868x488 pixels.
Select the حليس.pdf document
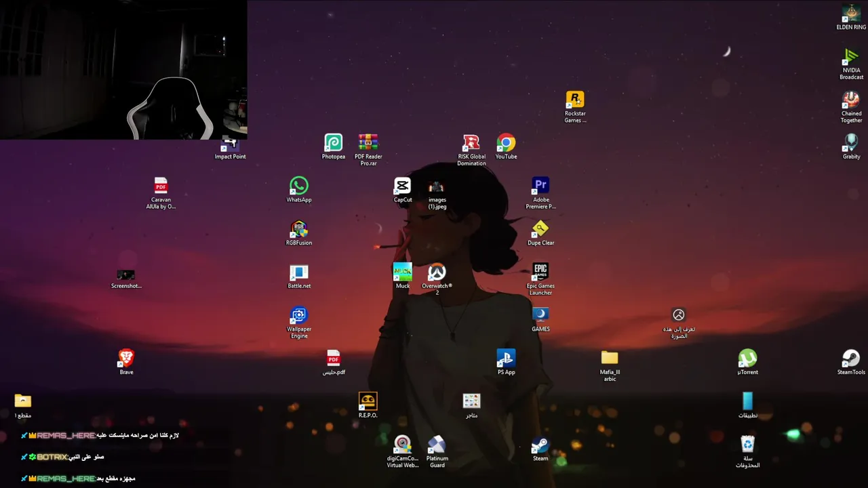tap(334, 362)
